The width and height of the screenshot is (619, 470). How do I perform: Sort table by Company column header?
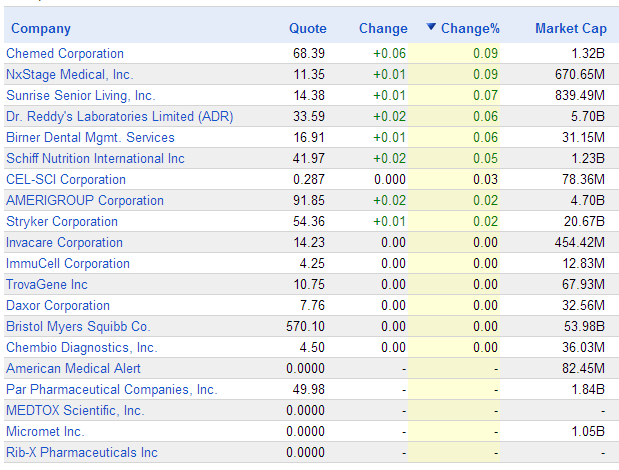(x=41, y=28)
